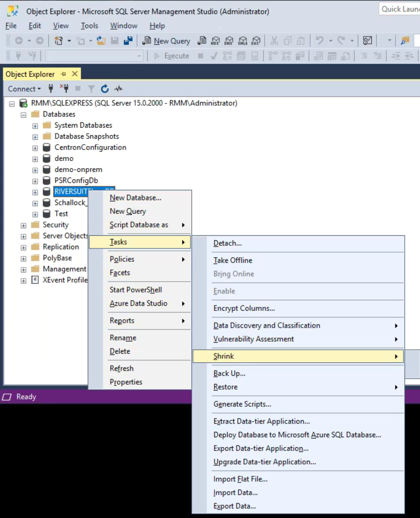This screenshot has width=420, height=518.
Task: Close the Object Explorer panel
Action: [x=75, y=74]
